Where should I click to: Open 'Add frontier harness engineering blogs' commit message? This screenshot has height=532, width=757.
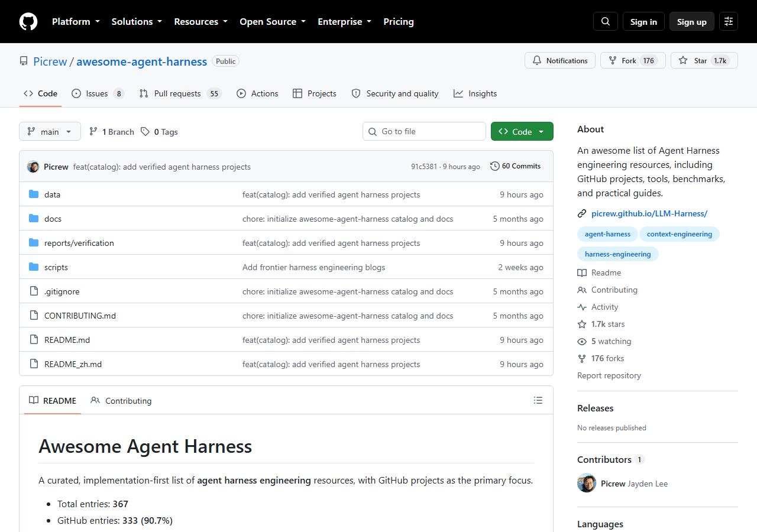pos(313,267)
